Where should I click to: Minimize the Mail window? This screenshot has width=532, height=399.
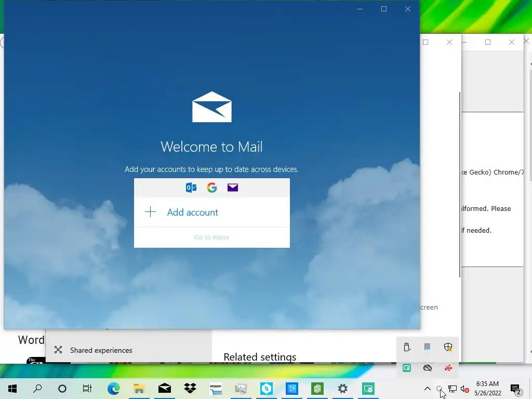(360, 9)
